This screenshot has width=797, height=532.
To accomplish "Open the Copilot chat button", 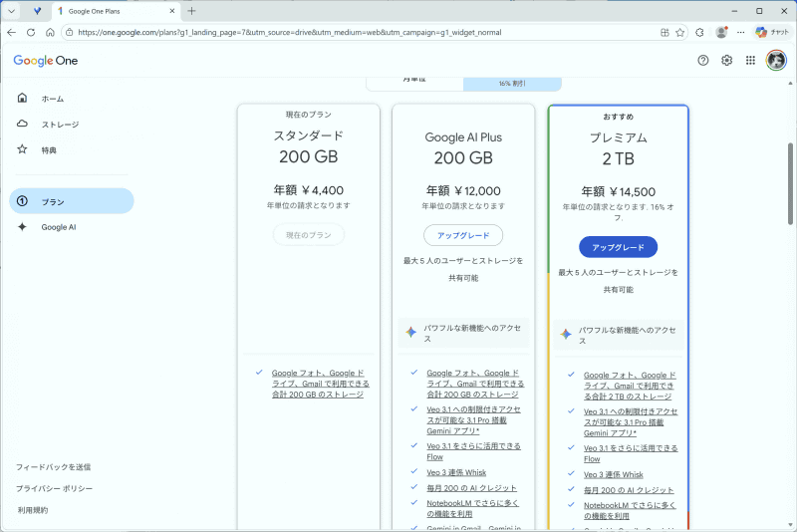I will click(x=771, y=32).
